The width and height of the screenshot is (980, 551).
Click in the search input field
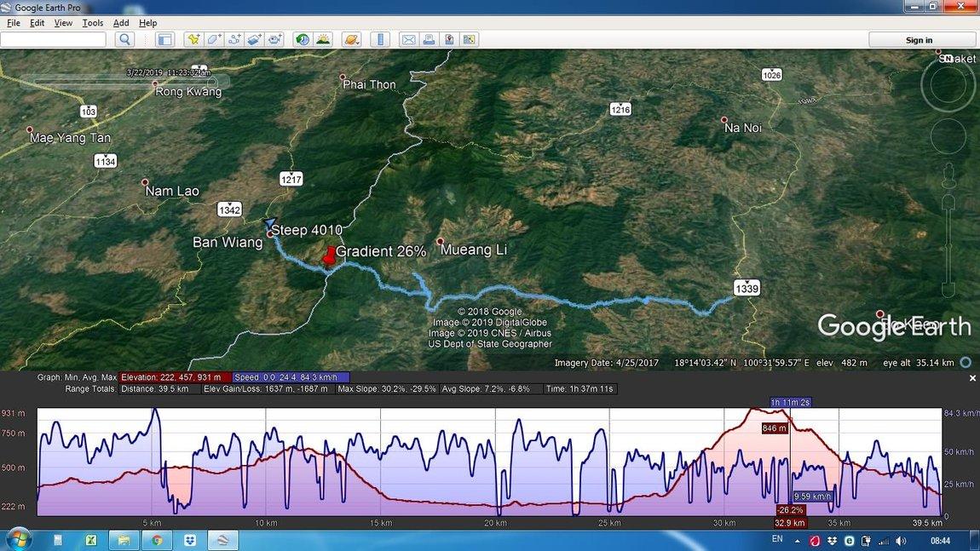(54, 39)
